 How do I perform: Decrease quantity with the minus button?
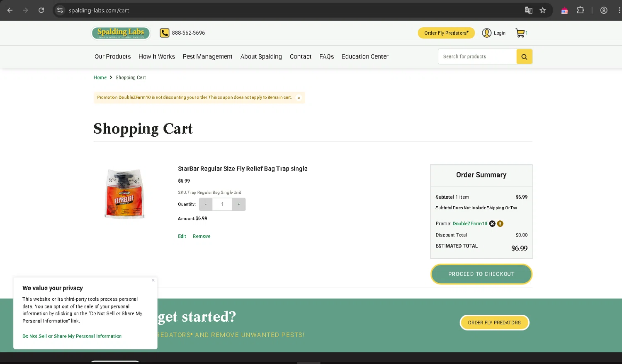tap(206, 204)
